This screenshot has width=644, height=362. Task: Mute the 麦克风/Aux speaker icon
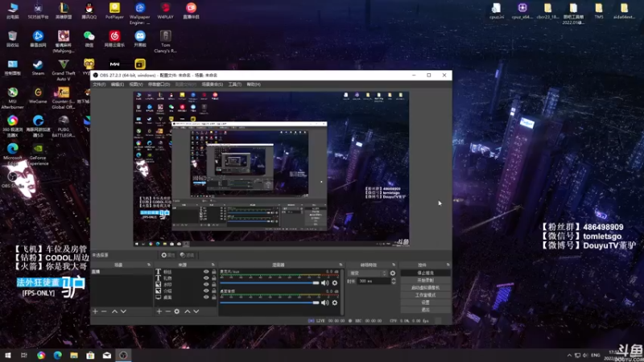point(325,283)
